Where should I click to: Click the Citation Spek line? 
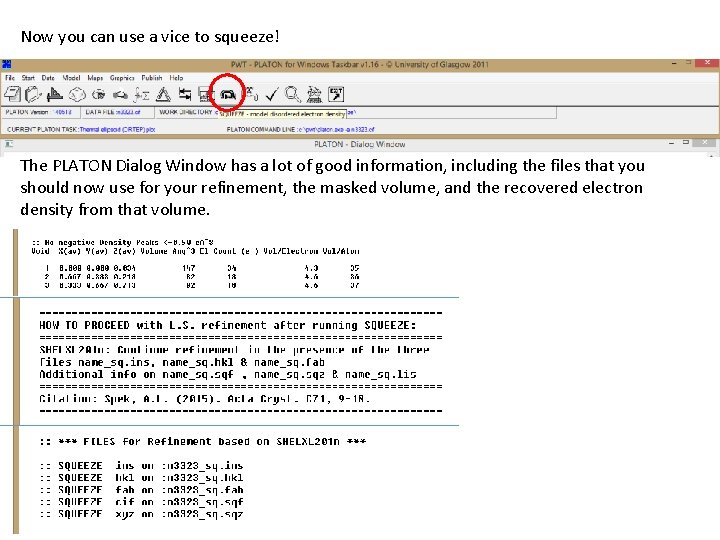[x=204, y=399]
